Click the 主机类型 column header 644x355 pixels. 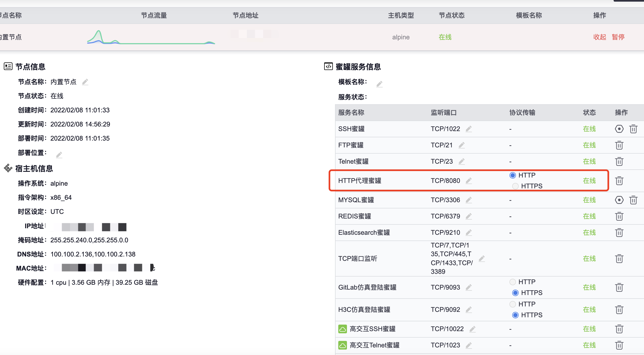[x=401, y=15]
